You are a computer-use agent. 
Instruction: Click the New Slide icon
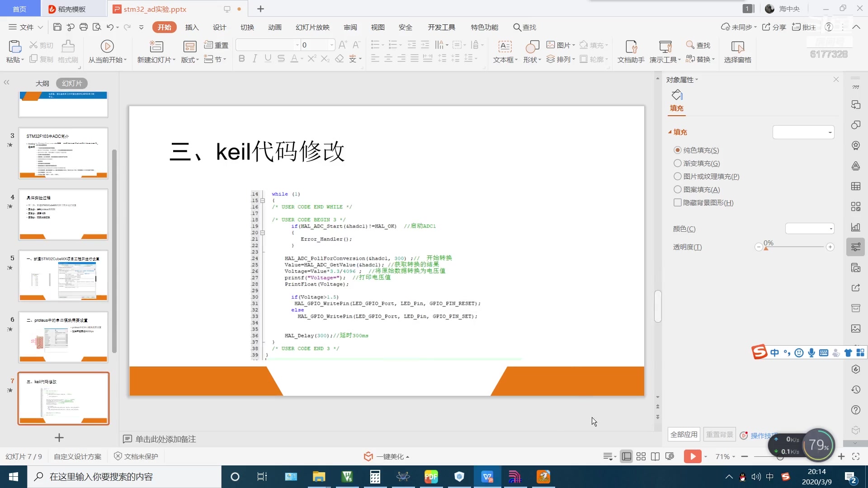156,46
